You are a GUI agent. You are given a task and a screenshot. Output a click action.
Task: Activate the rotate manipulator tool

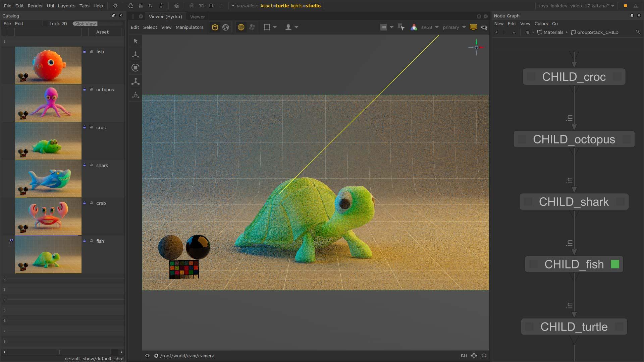(136, 68)
